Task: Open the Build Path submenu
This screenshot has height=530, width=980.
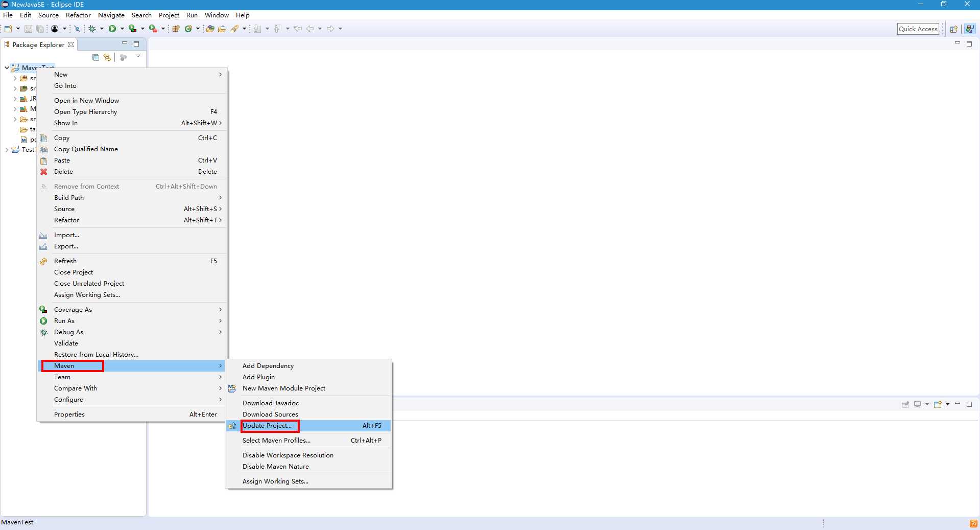Action: (132, 198)
